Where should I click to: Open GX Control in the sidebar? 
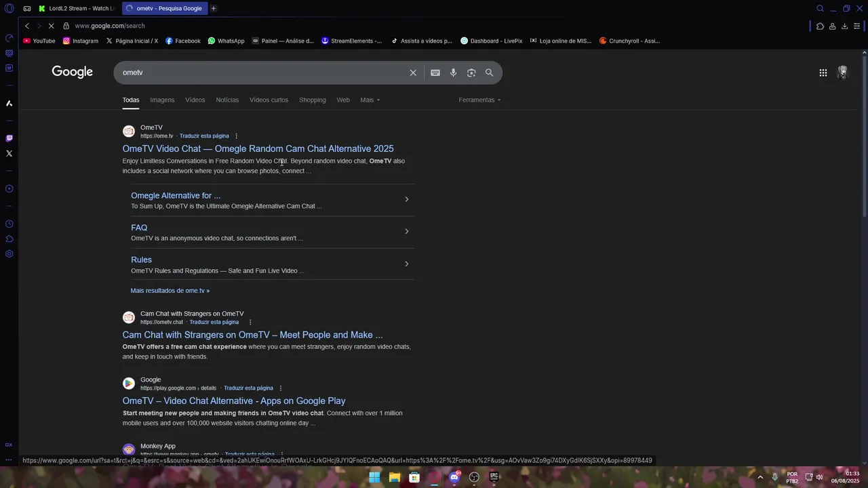pyautogui.click(x=9, y=38)
